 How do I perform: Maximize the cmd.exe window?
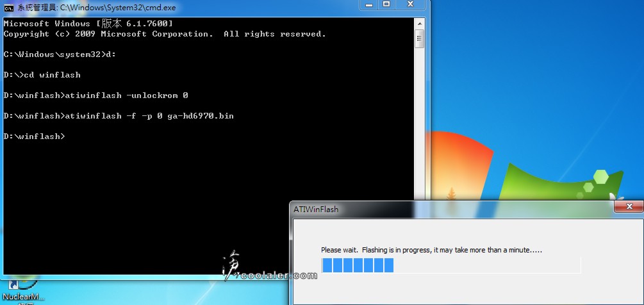tap(386, 4)
